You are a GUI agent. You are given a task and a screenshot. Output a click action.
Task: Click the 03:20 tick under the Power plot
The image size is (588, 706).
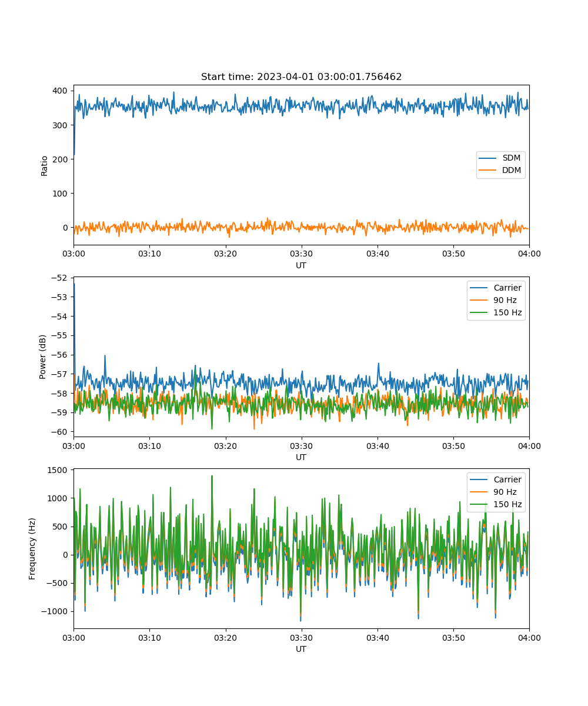pos(225,445)
